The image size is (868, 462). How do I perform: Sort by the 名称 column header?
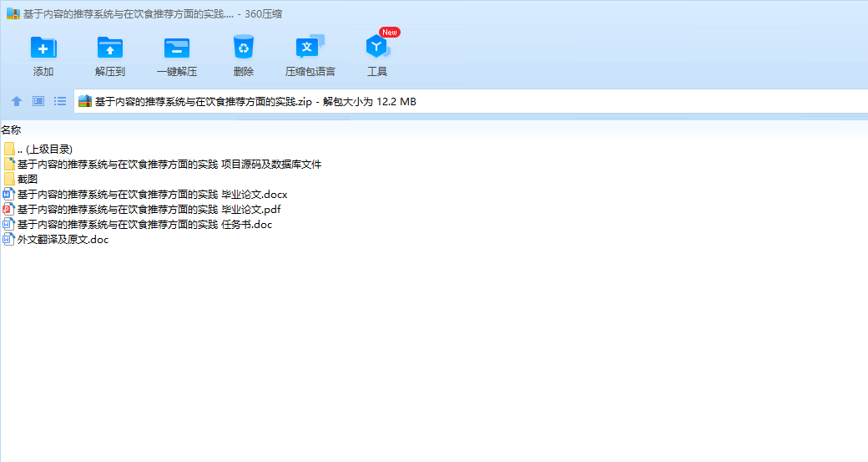click(11, 130)
